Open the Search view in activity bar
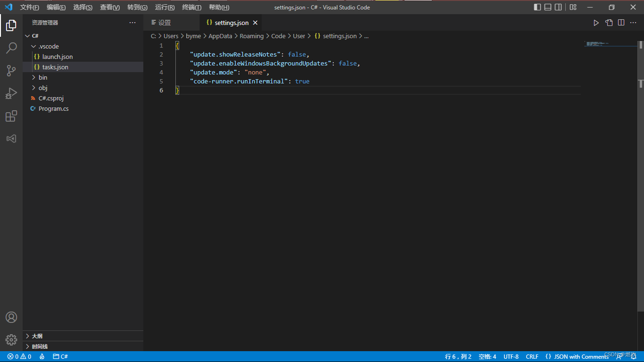Viewport: 644px width, 362px height. click(x=11, y=48)
